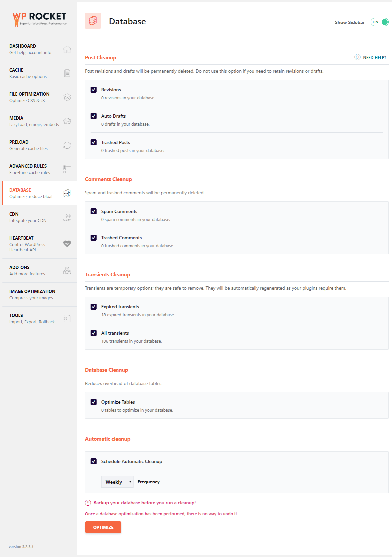Click the Preload refresh arrows icon
The width and height of the screenshot is (392, 557).
point(67,145)
